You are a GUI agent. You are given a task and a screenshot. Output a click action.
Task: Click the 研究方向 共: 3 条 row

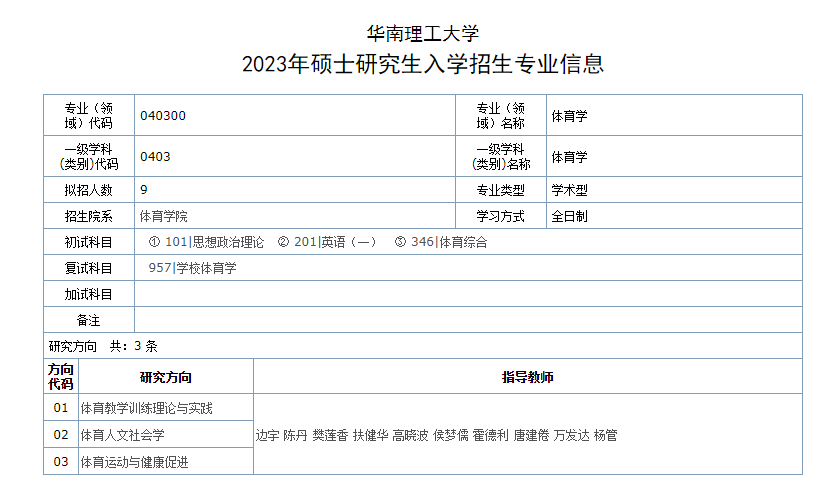[423, 346]
